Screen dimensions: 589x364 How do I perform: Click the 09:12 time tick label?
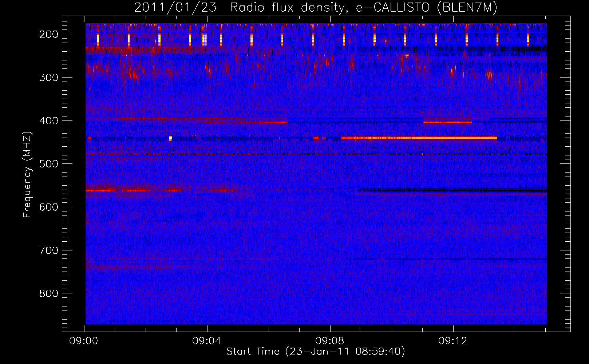point(453,341)
